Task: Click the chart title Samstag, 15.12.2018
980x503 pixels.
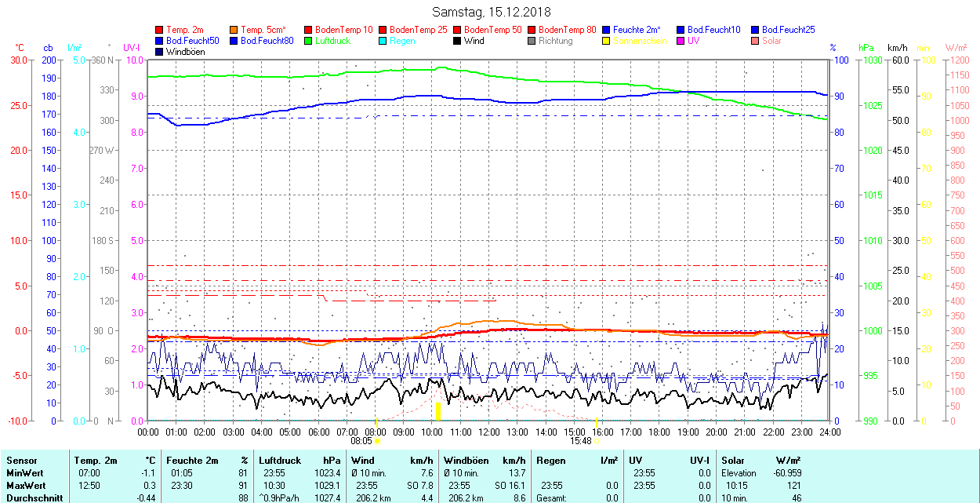Action: coord(492,12)
